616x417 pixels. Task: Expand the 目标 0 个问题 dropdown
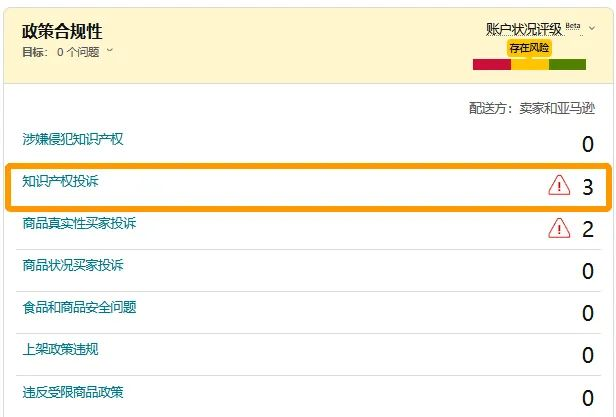click(x=110, y=50)
